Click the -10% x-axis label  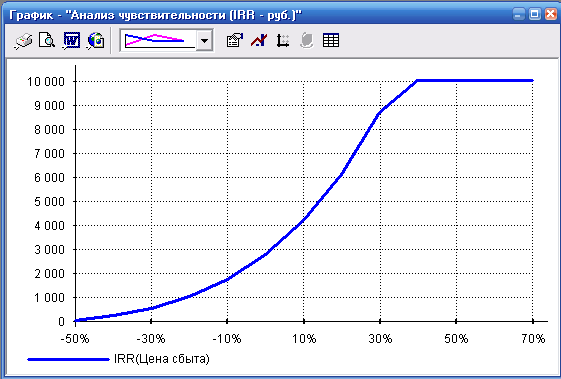tap(227, 339)
